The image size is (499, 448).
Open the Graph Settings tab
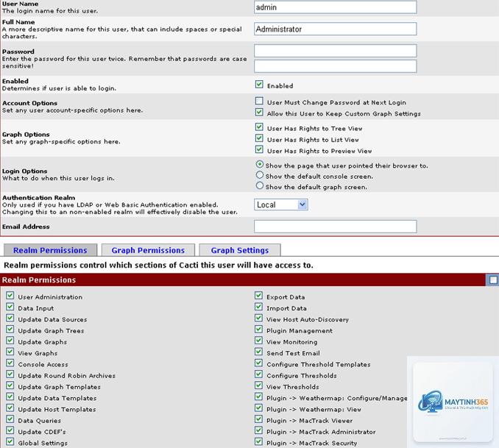240,250
